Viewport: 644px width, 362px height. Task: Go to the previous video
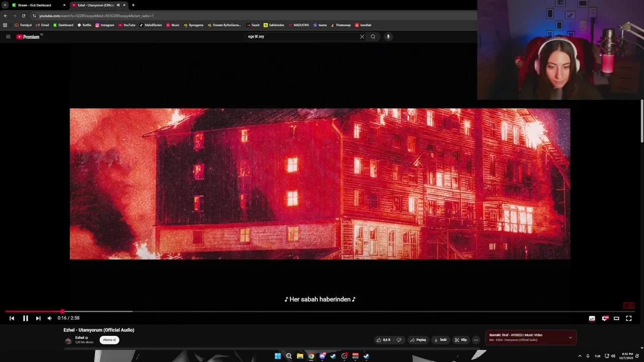click(12, 318)
